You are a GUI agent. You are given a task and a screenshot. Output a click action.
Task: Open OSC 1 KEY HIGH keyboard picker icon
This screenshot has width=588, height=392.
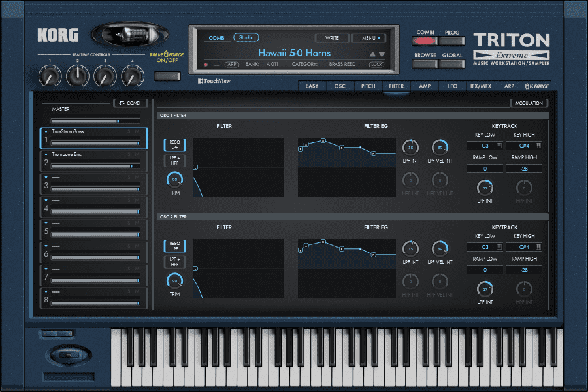pyautogui.click(x=538, y=146)
